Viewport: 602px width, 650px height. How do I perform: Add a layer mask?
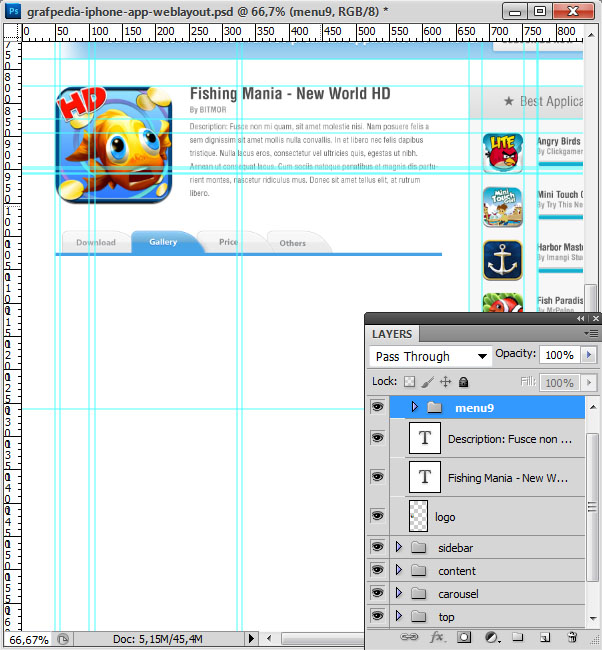(464, 637)
